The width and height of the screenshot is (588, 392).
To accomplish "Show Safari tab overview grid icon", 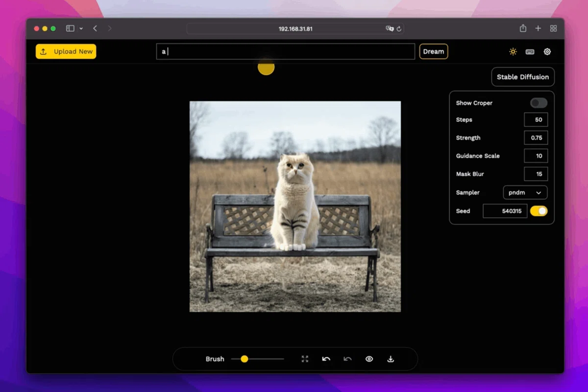I will tap(554, 28).
